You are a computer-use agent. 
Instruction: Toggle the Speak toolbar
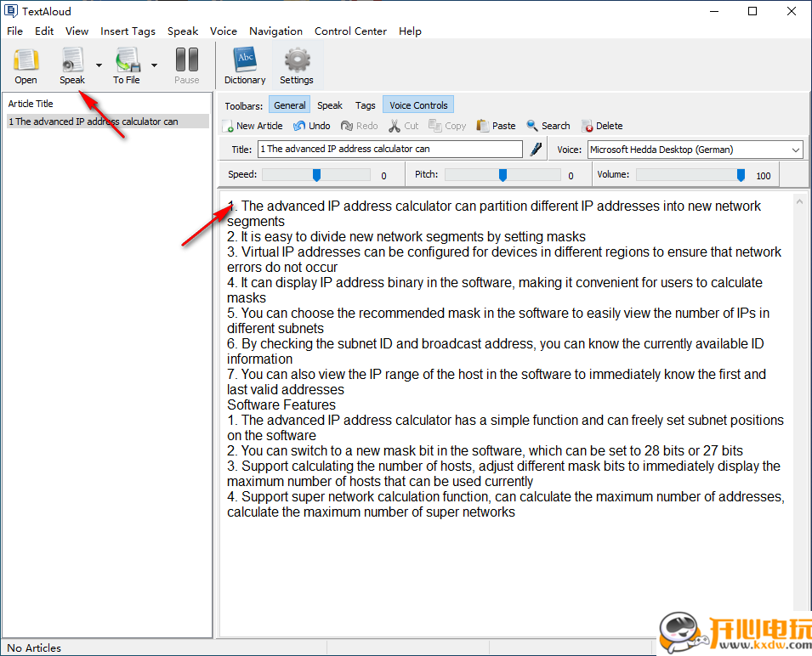coord(330,105)
